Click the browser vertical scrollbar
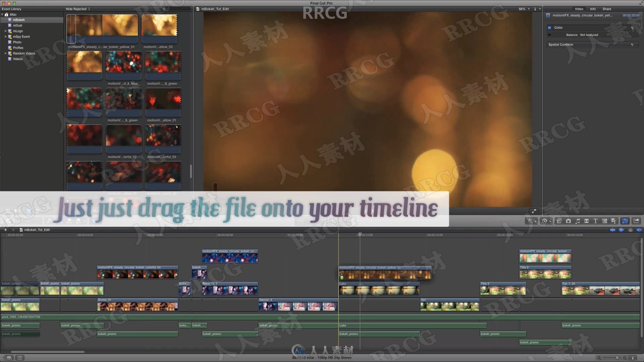The width and height of the screenshot is (644, 362). [x=191, y=171]
